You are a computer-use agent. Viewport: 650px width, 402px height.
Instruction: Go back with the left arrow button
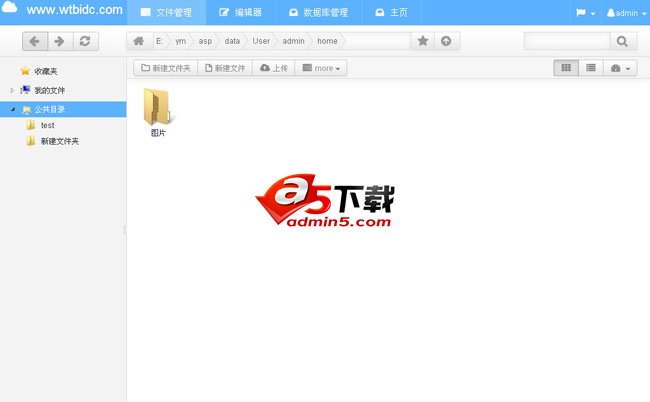[x=35, y=41]
